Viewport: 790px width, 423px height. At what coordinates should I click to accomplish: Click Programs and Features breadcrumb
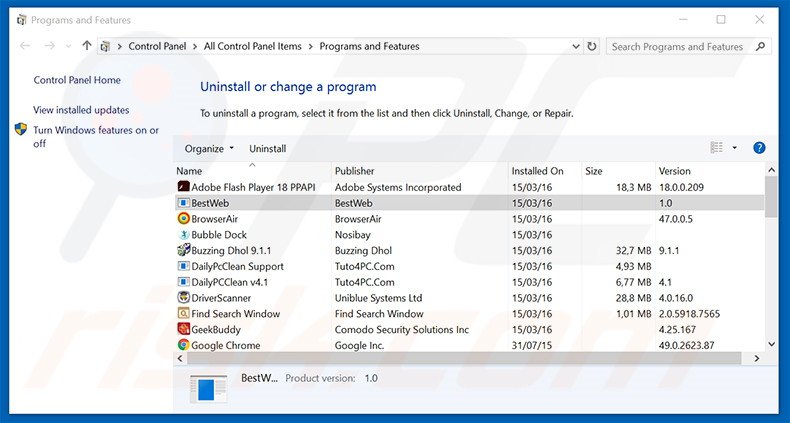pyautogui.click(x=369, y=46)
